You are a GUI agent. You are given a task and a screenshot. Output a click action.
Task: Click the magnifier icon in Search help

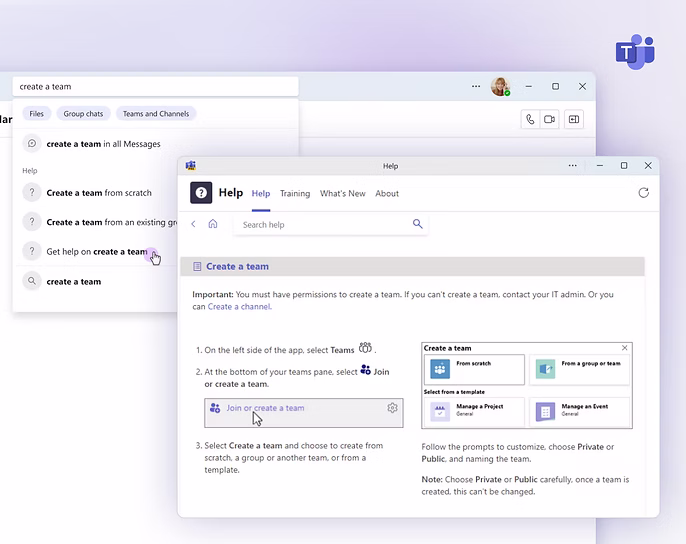coord(417,224)
